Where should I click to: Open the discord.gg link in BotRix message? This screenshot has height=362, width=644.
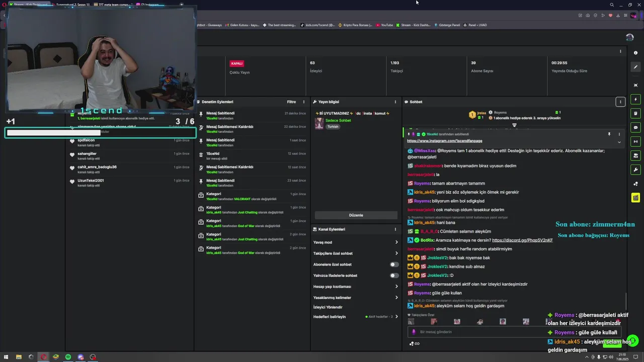[x=522, y=240]
